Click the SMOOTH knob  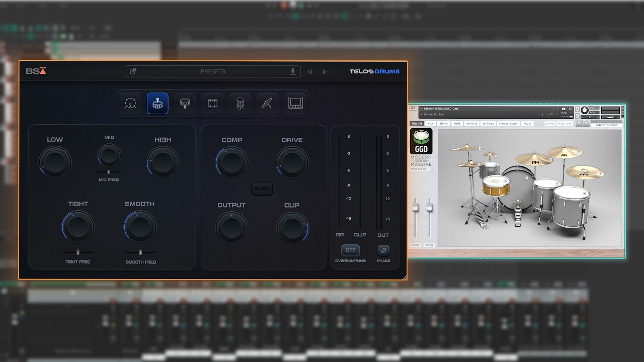[x=140, y=226]
